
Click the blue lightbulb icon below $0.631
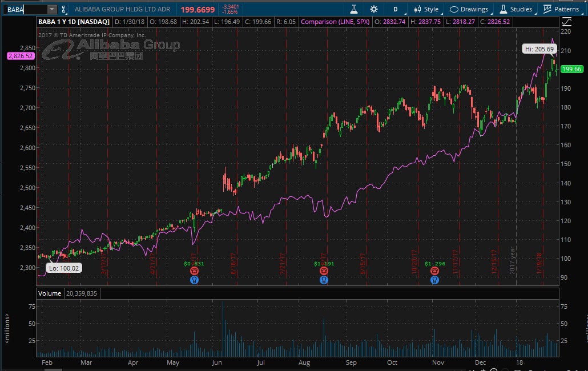click(194, 280)
